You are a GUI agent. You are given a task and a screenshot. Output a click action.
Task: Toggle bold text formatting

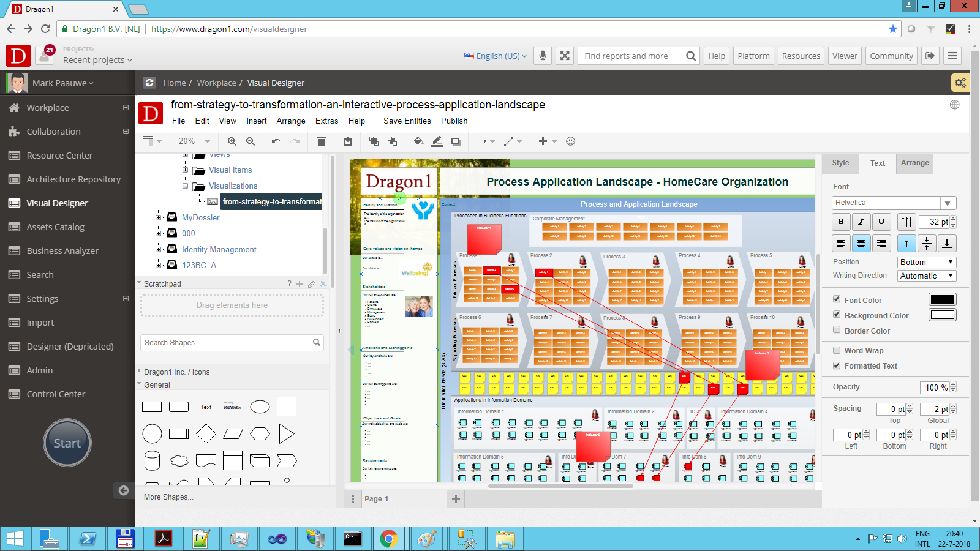840,222
